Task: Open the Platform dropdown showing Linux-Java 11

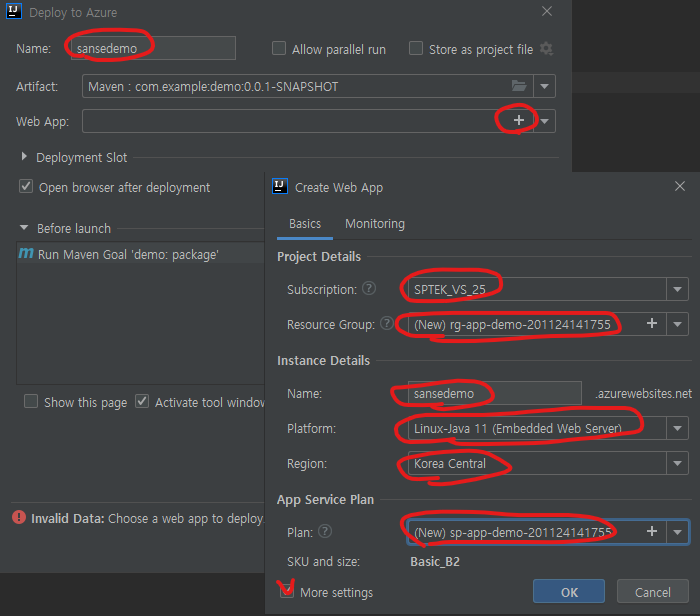Action: click(x=679, y=429)
